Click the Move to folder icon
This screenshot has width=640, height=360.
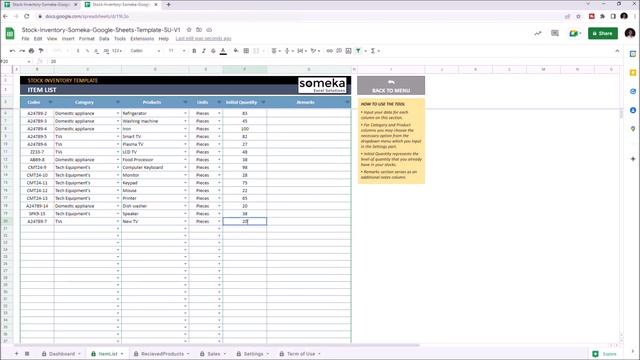point(199,30)
